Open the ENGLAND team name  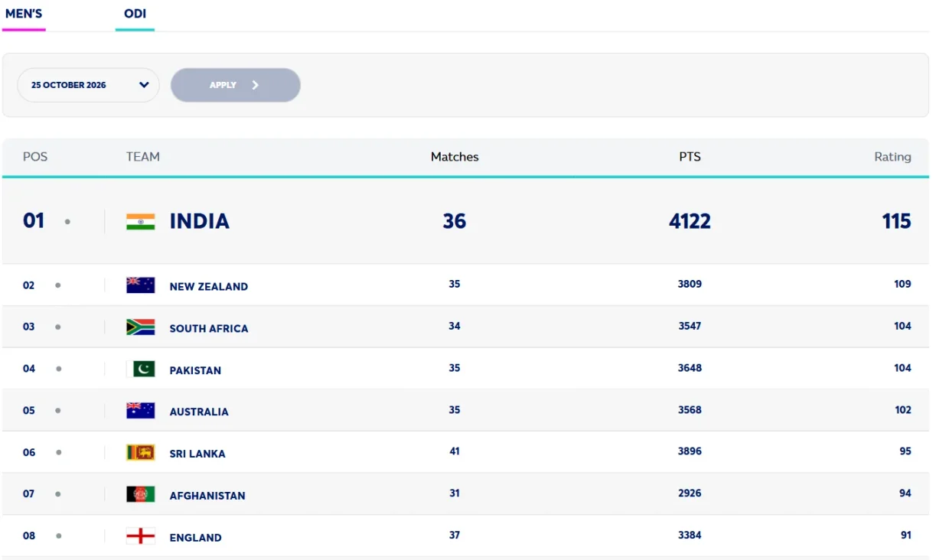pos(195,538)
